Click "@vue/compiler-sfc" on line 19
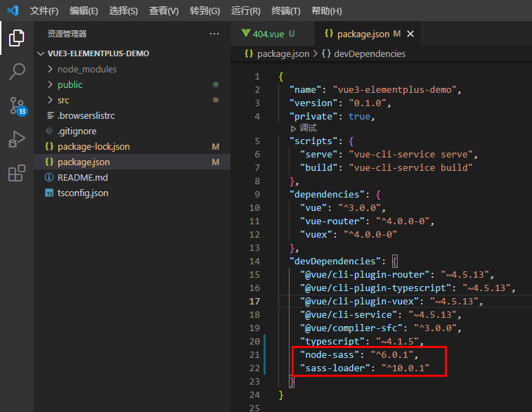 click(x=351, y=328)
